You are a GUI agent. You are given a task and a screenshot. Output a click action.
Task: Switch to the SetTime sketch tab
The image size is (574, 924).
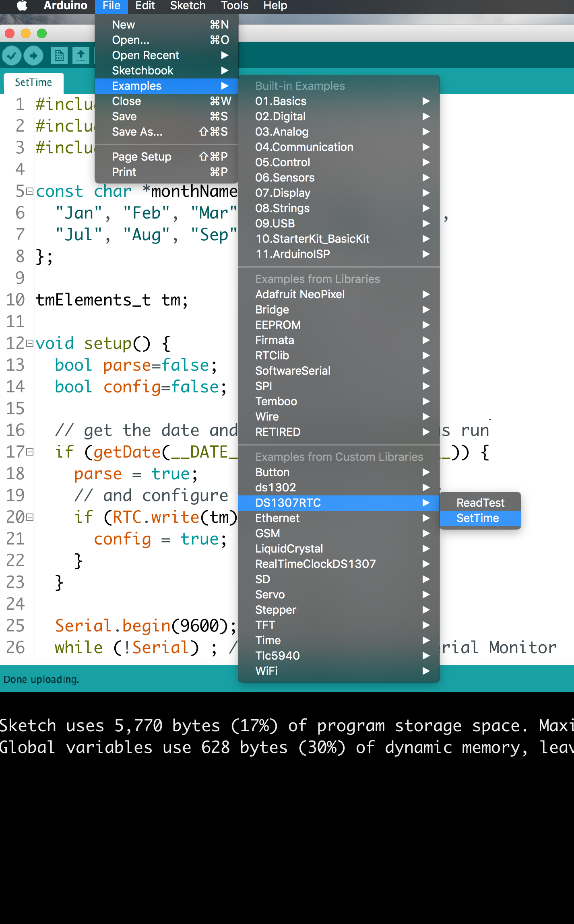[x=34, y=82]
